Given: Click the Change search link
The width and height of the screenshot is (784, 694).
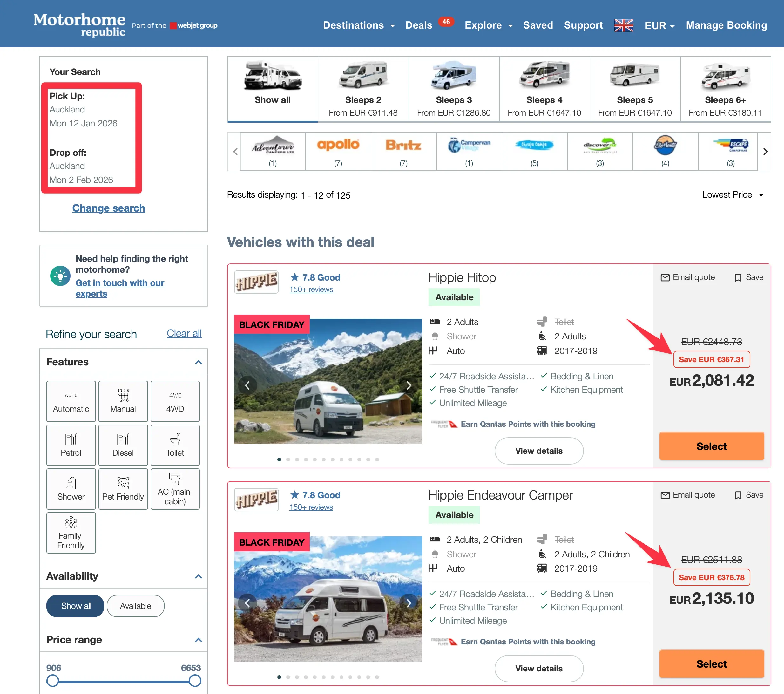Looking at the screenshot, I should tap(109, 208).
